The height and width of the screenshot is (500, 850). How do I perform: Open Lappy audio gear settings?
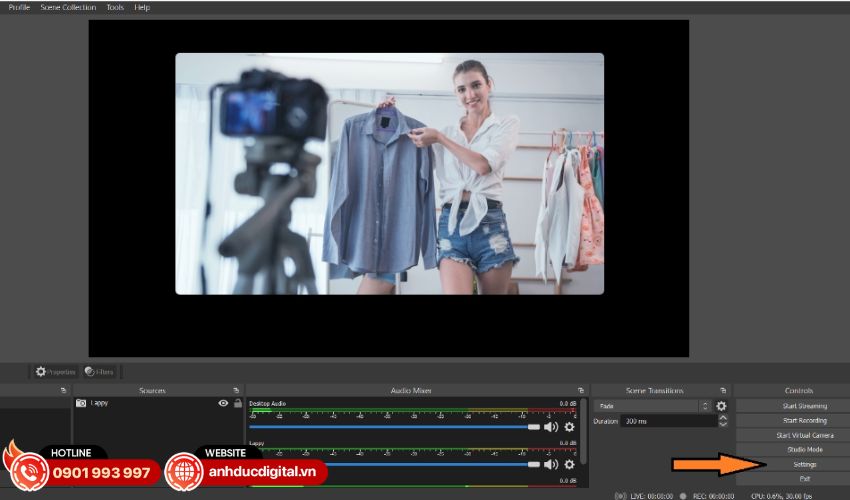pos(570,464)
